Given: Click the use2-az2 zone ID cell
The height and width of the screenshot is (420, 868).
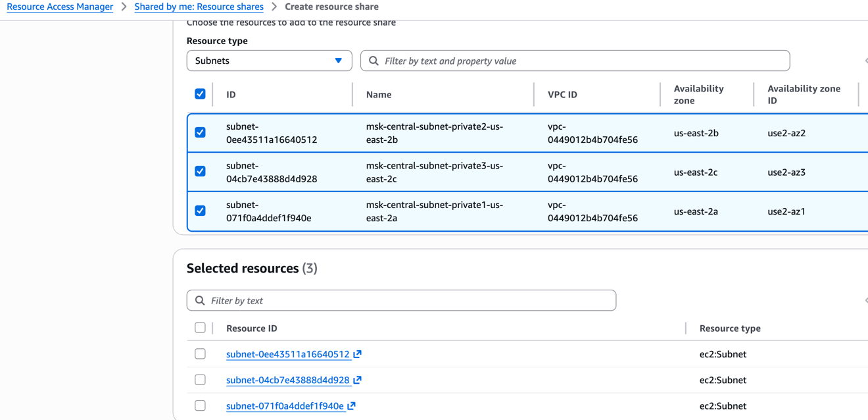Looking at the screenshot, I should click(786, 133).
